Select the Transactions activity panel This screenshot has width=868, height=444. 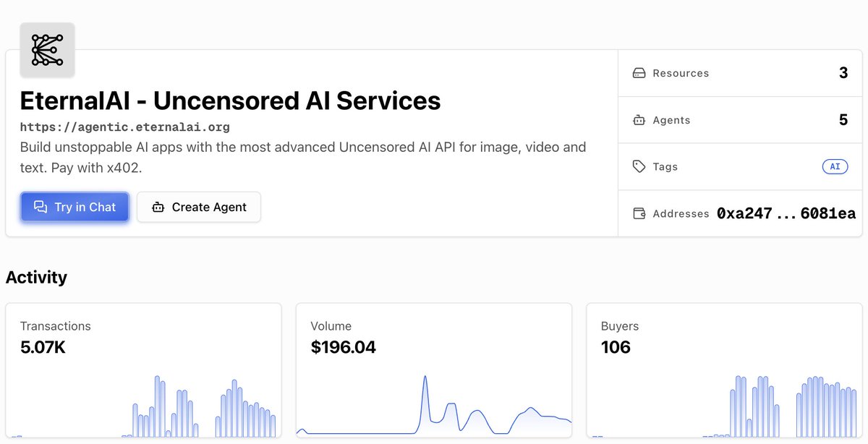point(143,370)
